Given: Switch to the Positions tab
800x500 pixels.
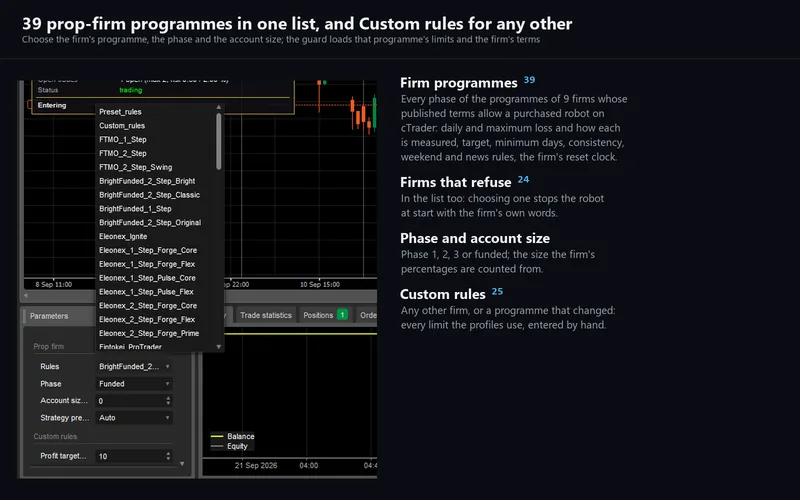Looking at the screenshot, I should [x=325, y=315].
